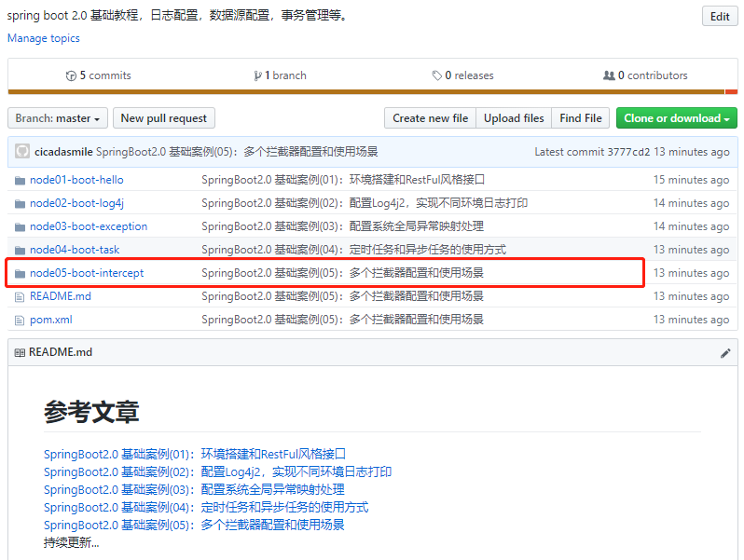Open the pom.xml file

coord(50,320)
